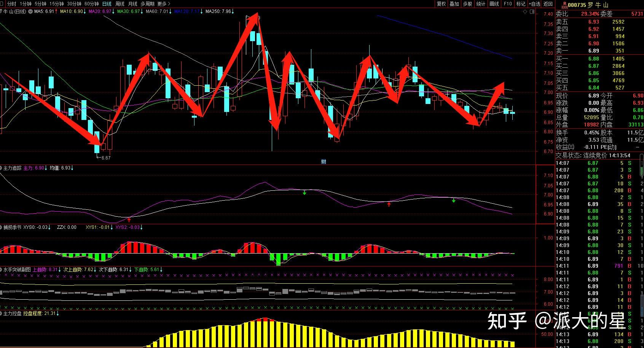This screenshot has height=348, width=644.
Task: Switch to the 周线 weekly chart tab
Action: (120, 4)
